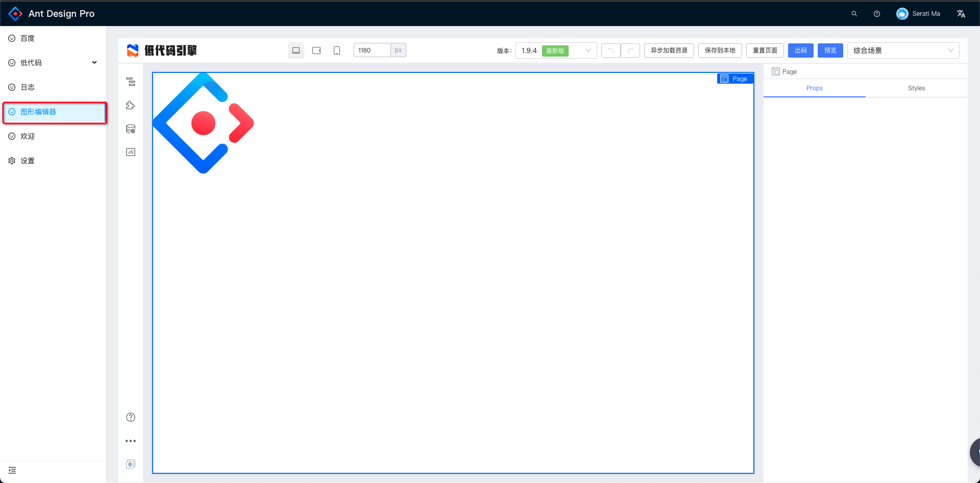The image size is (980, 483).
Task: Open the version 1.9.4 dropdown
Action: point(556,50)
